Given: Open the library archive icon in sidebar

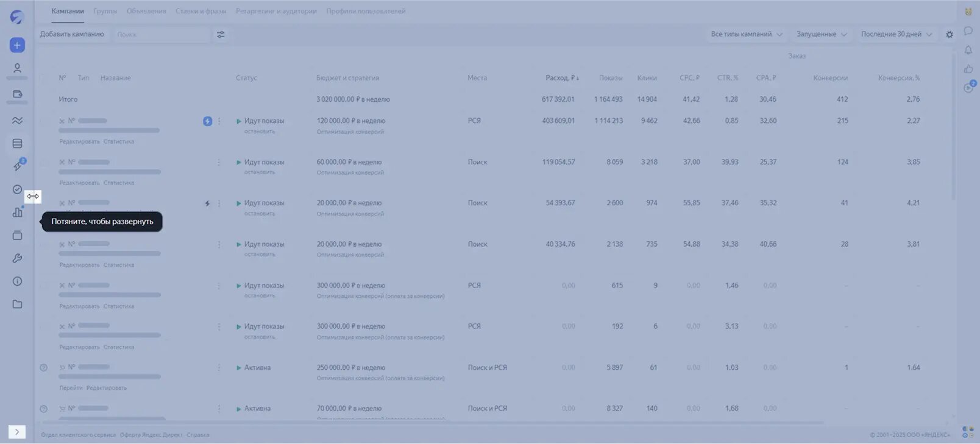Looking at the screenshot, I should [x=17, y=235].
